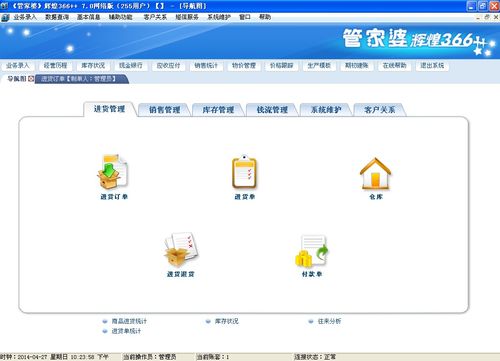The width and height of the screenshot is (500, 361).
Task: Click the red close icon on 导航图 tab
Action: click(x=31, y=79)
